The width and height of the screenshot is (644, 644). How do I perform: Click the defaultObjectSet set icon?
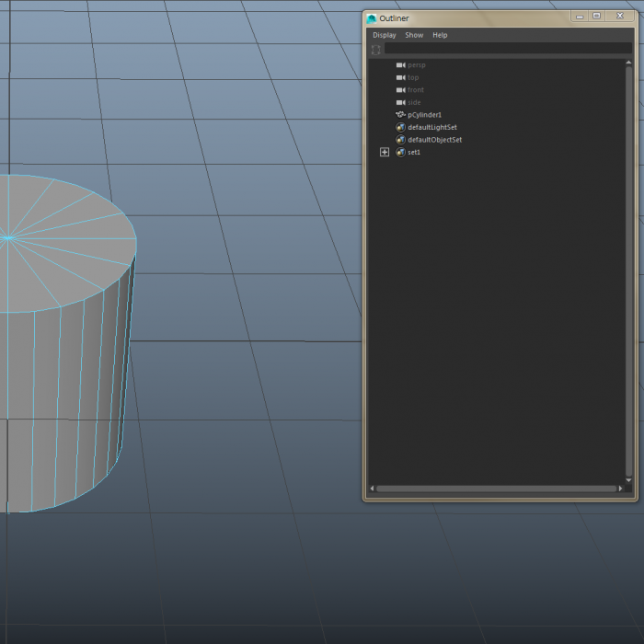[400, 140]
